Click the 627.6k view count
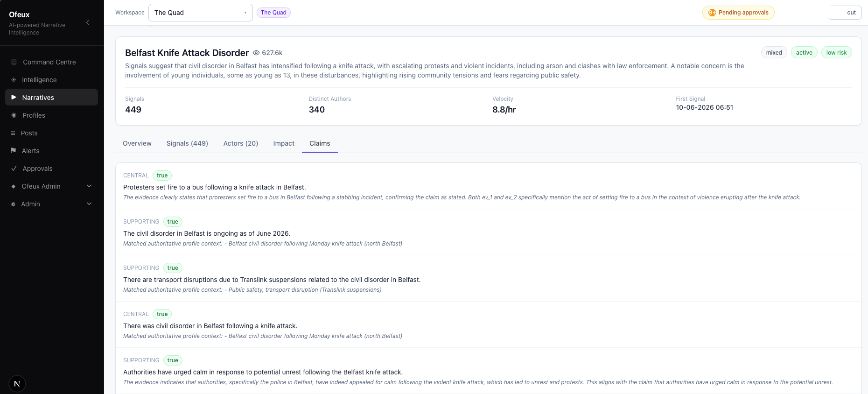This screenshot has width=868, height=394. pos(272,53)
